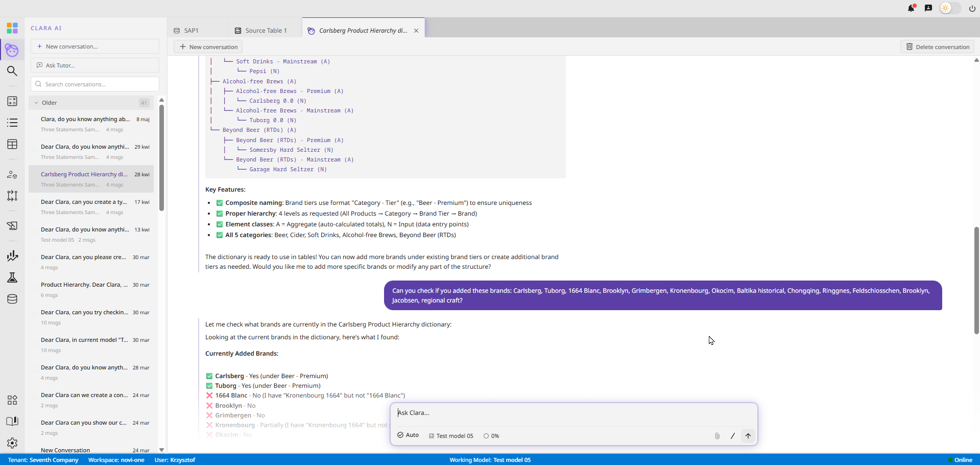Click the Delete conversation button
This screenshot has height=465, width=980.
point(938,47)
